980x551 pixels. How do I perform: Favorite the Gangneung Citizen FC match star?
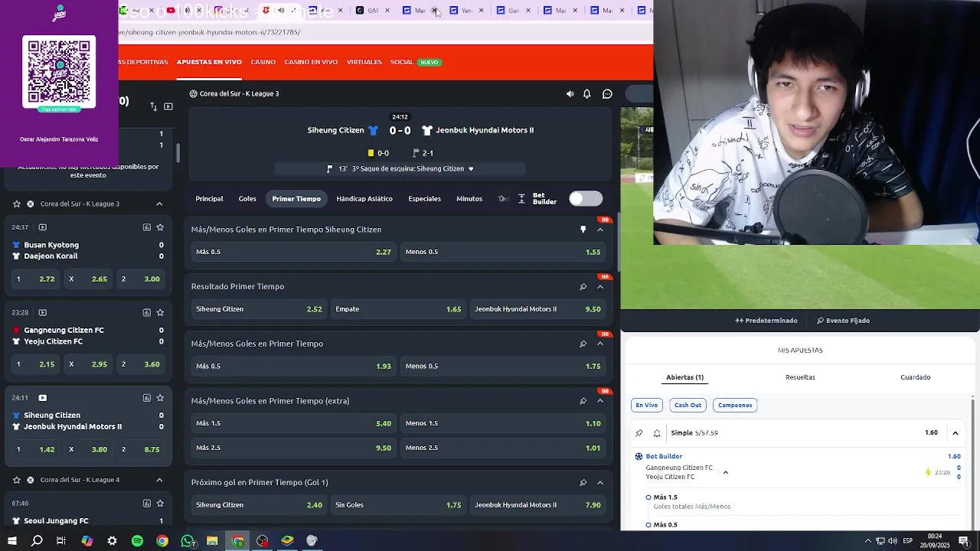click(160, 312)
